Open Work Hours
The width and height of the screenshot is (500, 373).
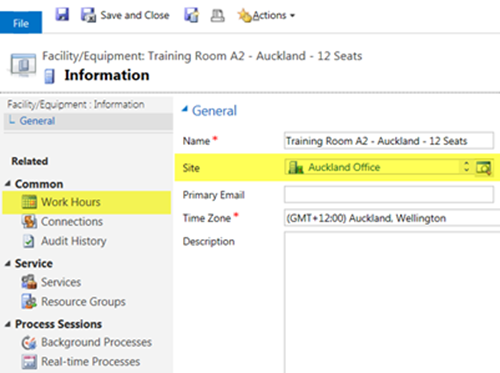click(x=71, y=202)
